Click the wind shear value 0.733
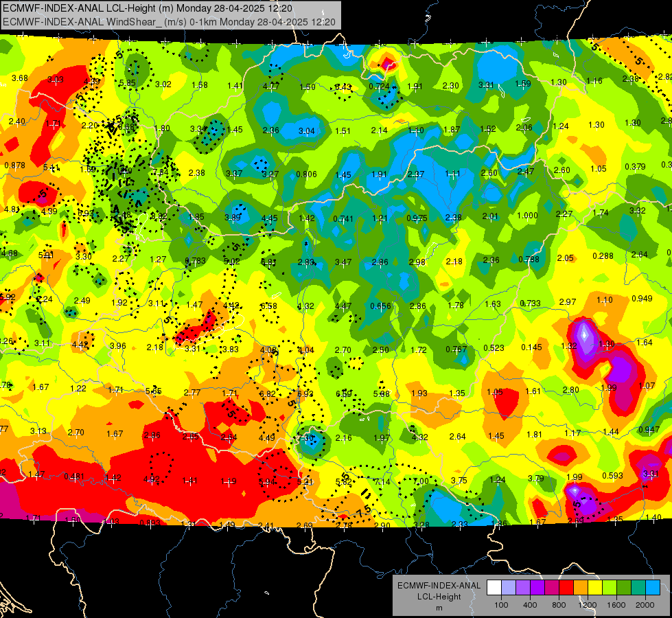 (530, 304)
